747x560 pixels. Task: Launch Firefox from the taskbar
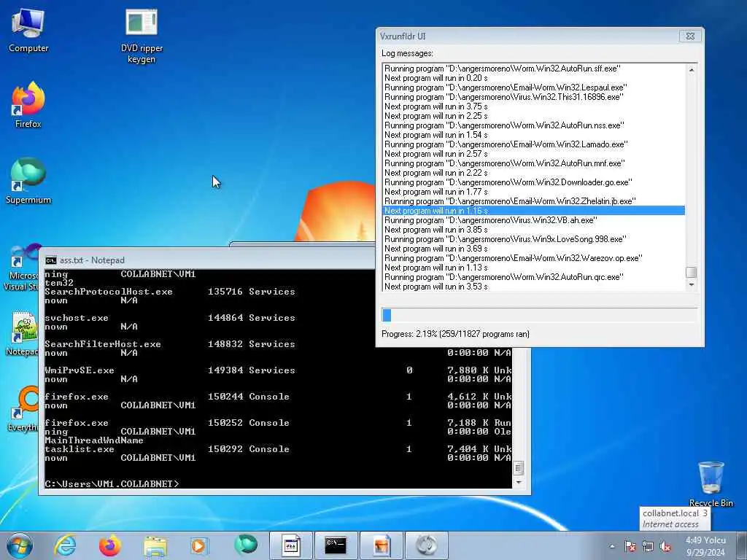110,545
